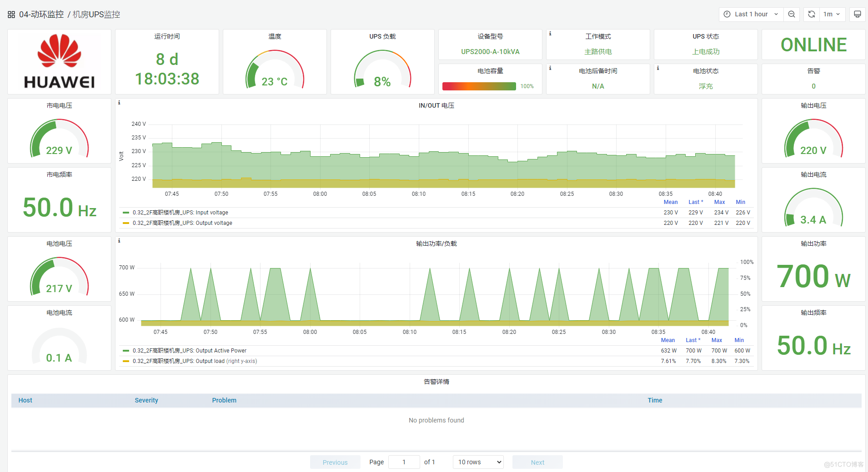This screenshot has height=472, width=868.
Task: Click the clock icon in time picker
Action: point(727,14)
